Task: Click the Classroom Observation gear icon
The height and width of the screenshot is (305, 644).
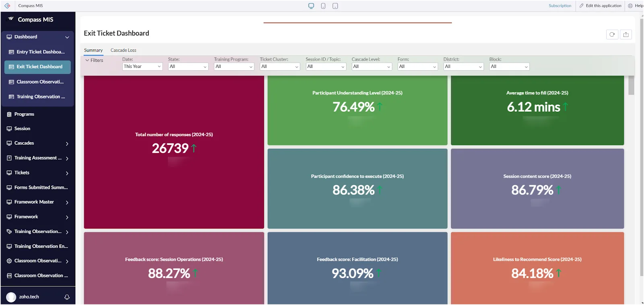Action: [9, 261]
